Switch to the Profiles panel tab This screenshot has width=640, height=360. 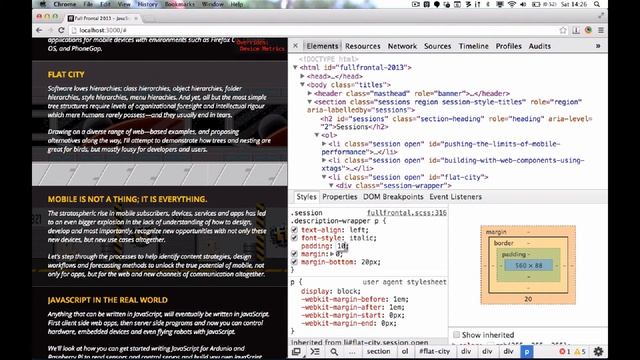[509, 46]
